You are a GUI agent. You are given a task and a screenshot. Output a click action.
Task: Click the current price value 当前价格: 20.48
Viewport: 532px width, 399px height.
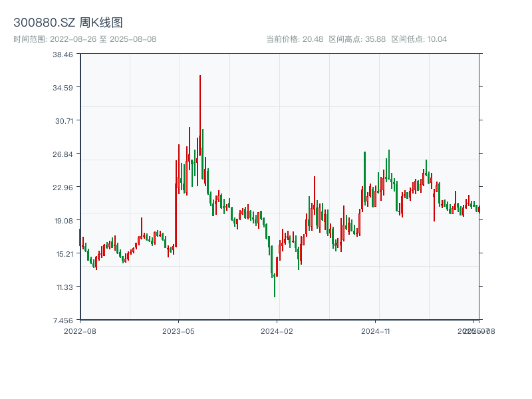point(295,39)
